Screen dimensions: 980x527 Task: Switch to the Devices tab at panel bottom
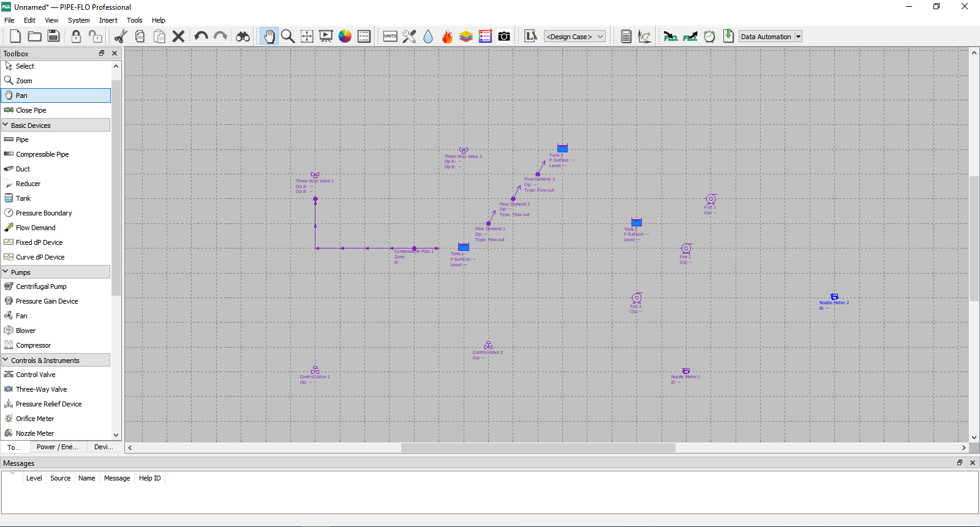click(104, 447)
